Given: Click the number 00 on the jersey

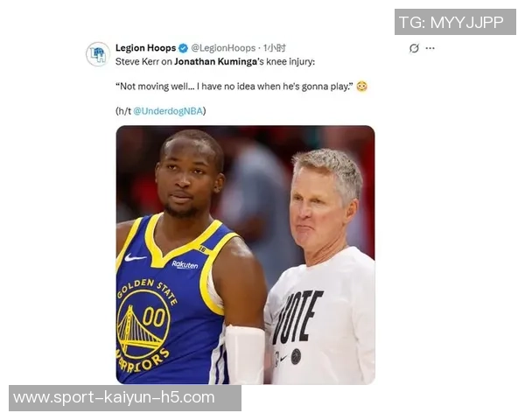Looking at the screenshot, I should 154,317.
